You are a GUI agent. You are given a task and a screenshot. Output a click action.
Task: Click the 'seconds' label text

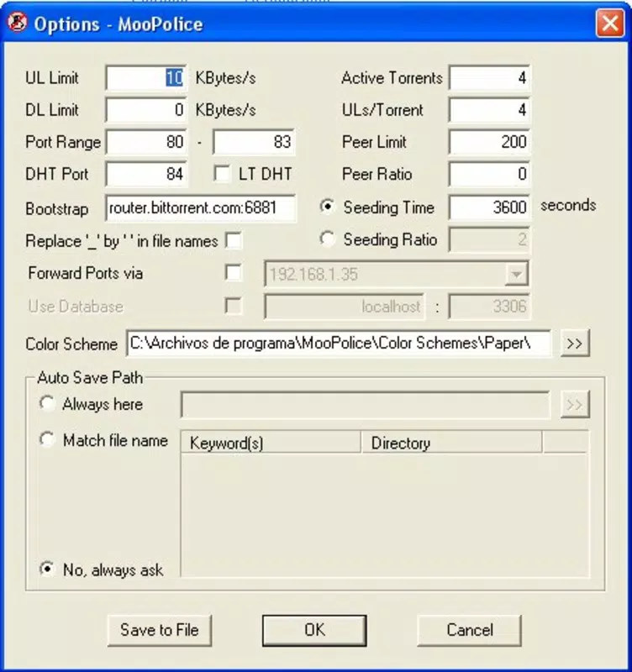tap(568, 206)
